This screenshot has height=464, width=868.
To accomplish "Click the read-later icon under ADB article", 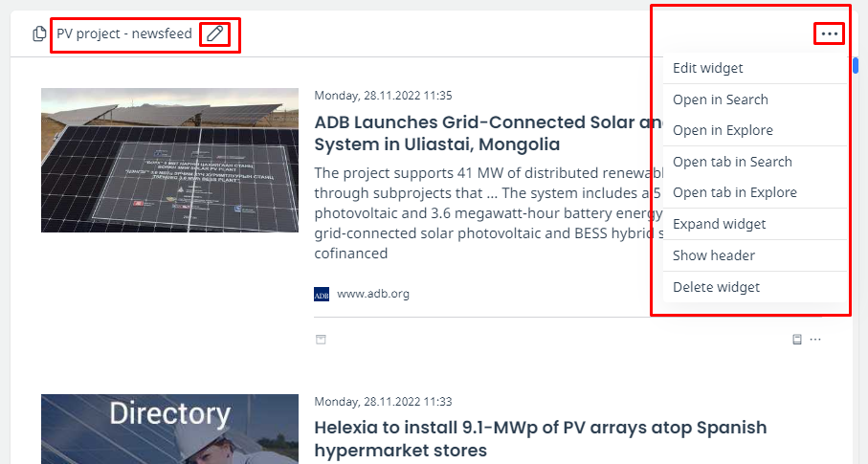I will 796,340.
